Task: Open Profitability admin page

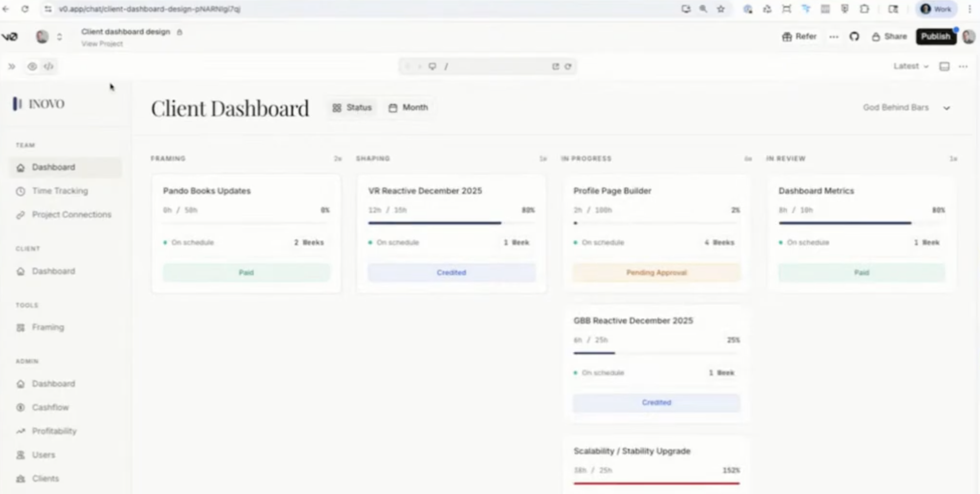Action: tap(54, 431)
